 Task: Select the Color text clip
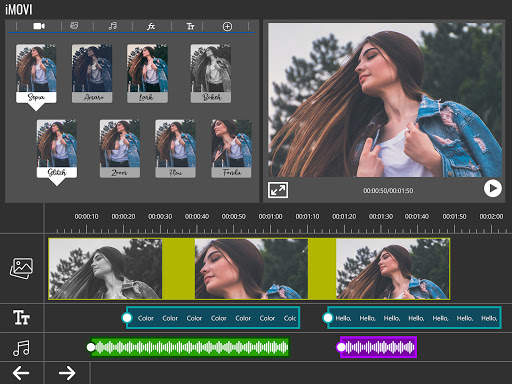(213, 318)
